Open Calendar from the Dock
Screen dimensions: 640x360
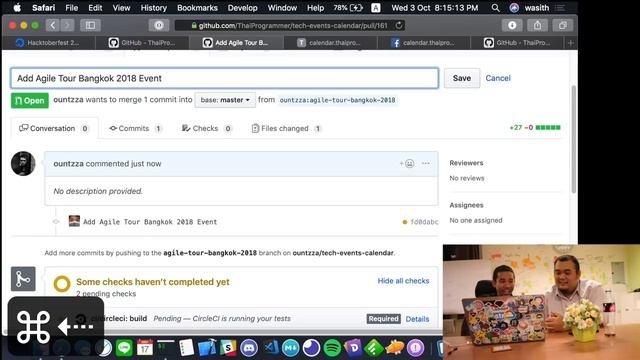144,348
